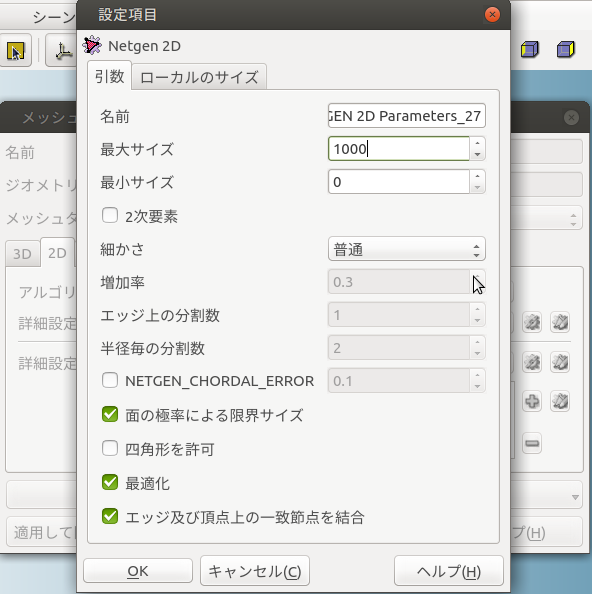
Task: Select the 2D tab in the mesh dialog
Action: click(x=57, y=253)
